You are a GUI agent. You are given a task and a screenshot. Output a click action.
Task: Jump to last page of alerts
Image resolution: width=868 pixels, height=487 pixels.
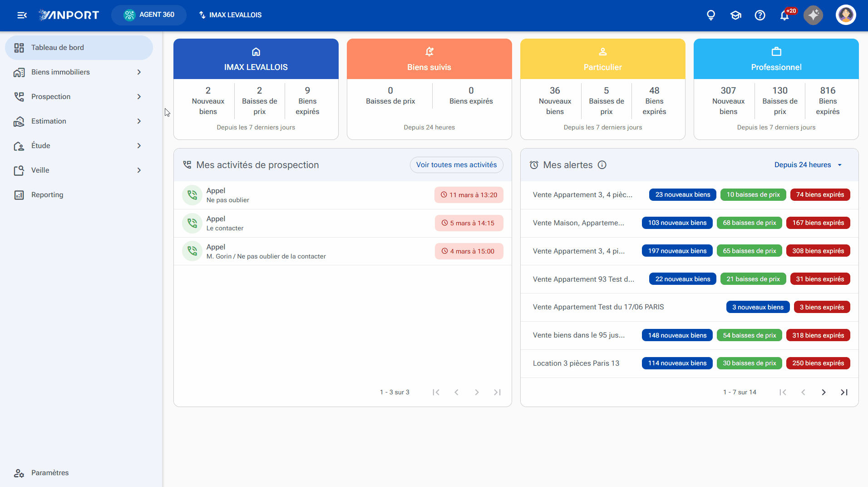click(844, 392)
